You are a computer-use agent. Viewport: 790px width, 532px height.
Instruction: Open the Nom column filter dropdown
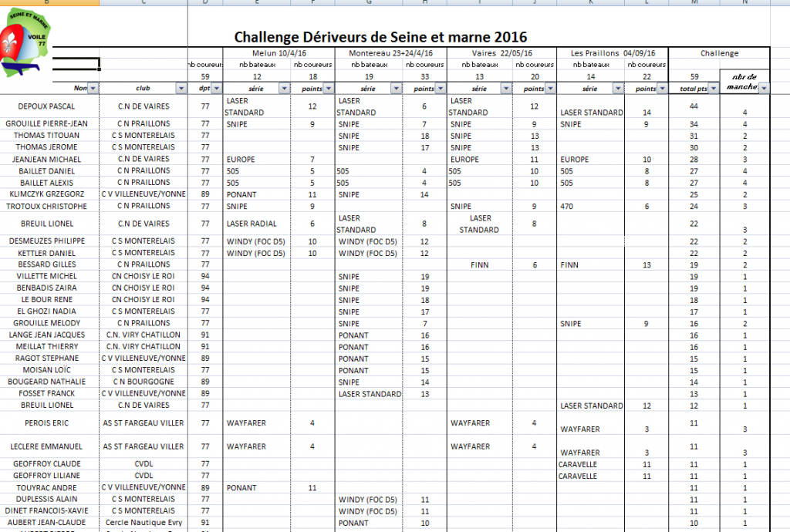(x=93, y=88)
